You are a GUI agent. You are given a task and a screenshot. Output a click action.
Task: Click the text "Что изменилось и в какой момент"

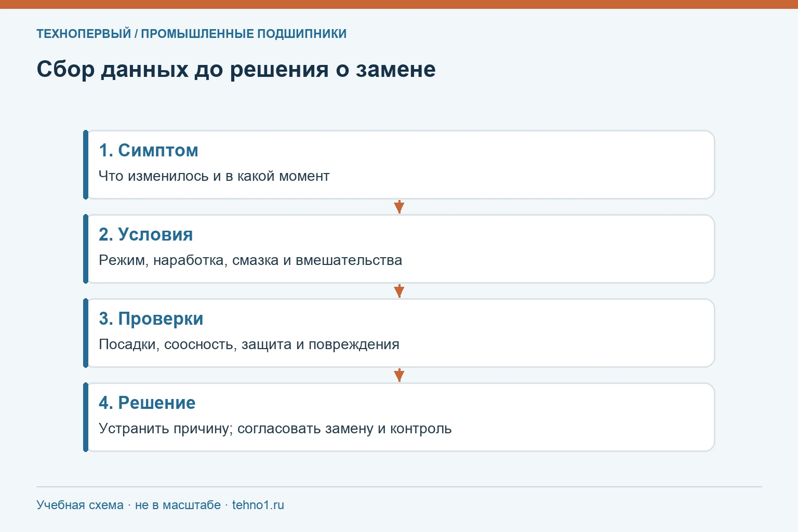(214, 176)
